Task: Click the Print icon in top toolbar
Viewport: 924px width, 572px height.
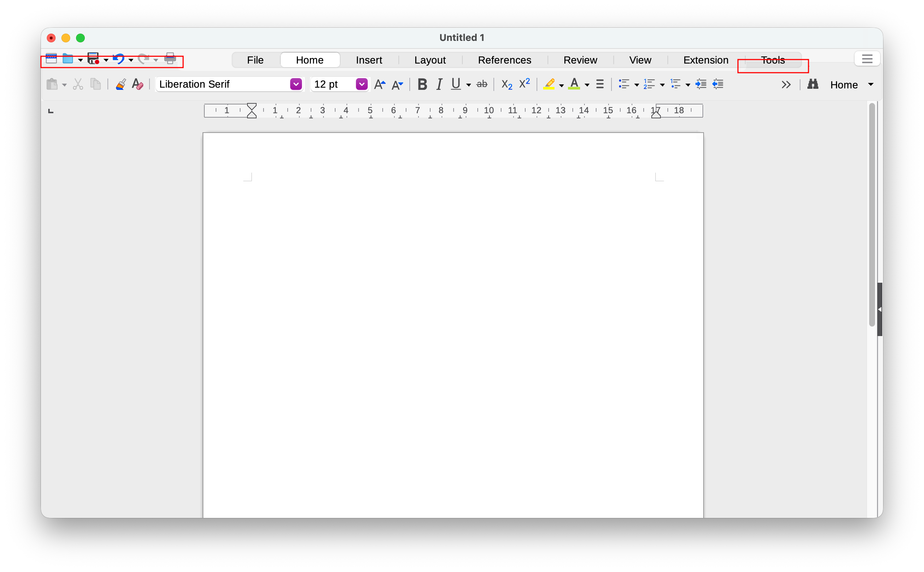Action: [x=170, y=59]
